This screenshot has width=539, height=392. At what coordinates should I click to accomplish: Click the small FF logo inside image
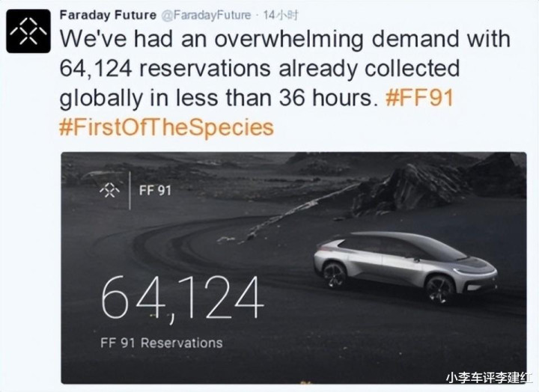(x=109, y=190)
